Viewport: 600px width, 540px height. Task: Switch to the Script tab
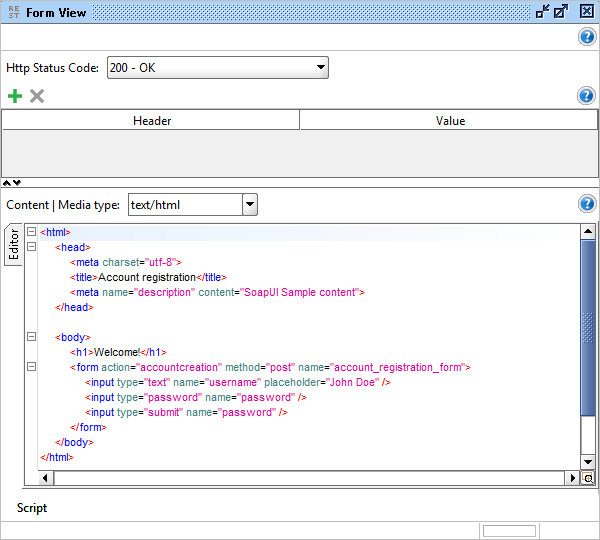tap(32, 508)
